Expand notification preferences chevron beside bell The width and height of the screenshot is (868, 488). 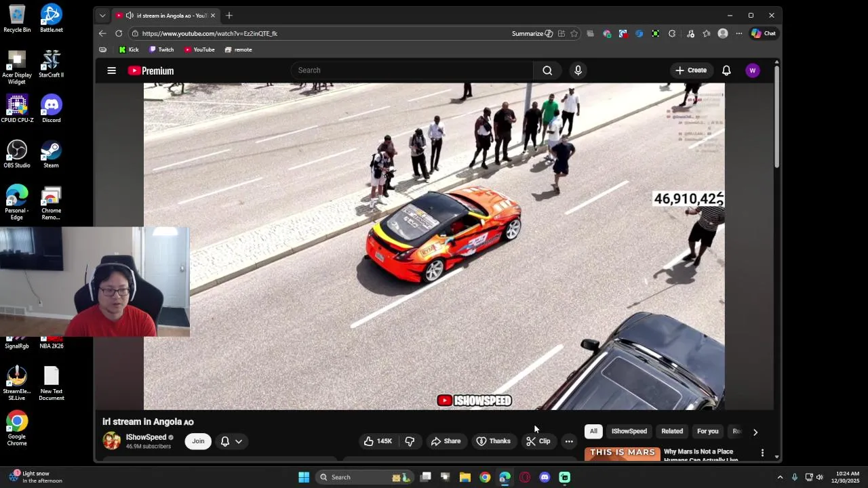(x=239, y=441)
